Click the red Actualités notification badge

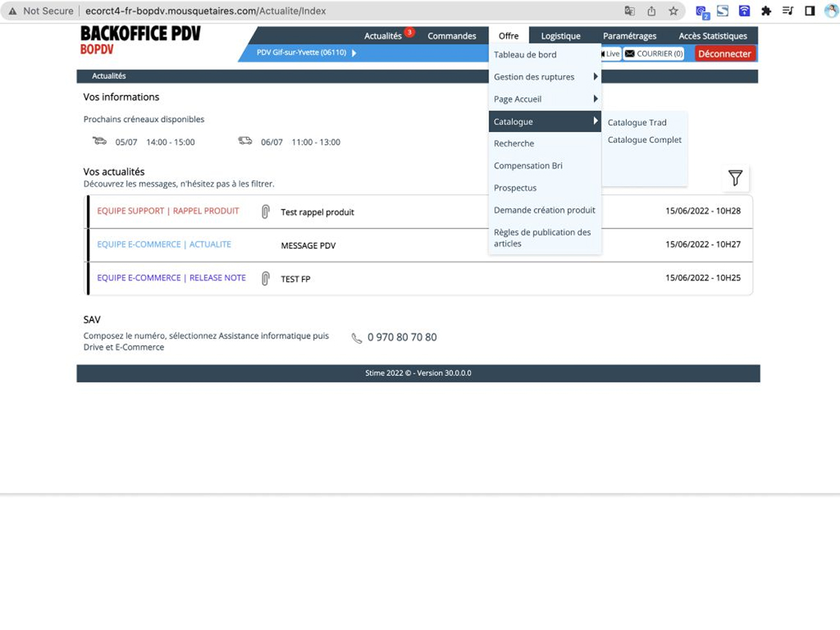409,32
